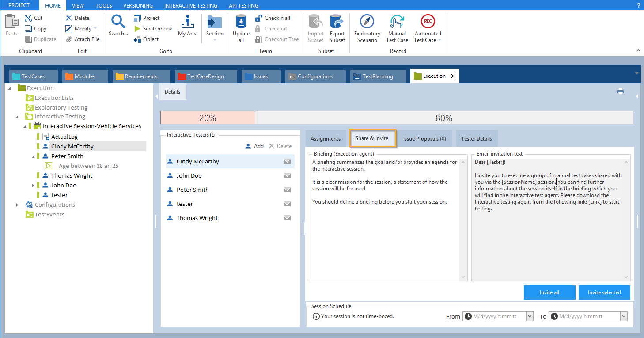Click the 20% progress bar segment

click(x=208, y=118)
